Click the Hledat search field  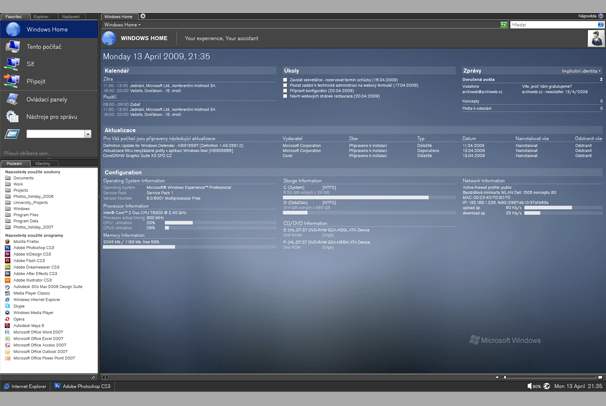pyautogui.click(x=550, y=25)
